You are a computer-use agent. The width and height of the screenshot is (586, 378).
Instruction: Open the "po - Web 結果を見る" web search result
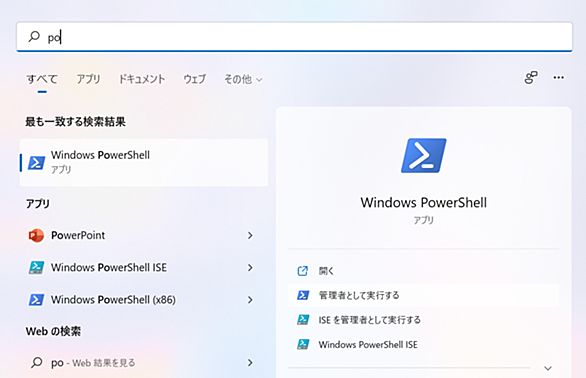click(144, 362)
